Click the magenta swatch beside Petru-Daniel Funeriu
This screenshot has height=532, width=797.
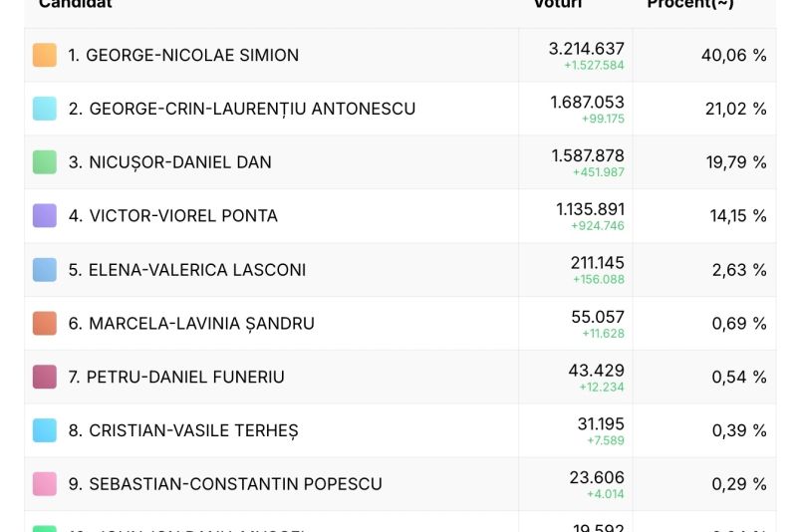point(45,377)
